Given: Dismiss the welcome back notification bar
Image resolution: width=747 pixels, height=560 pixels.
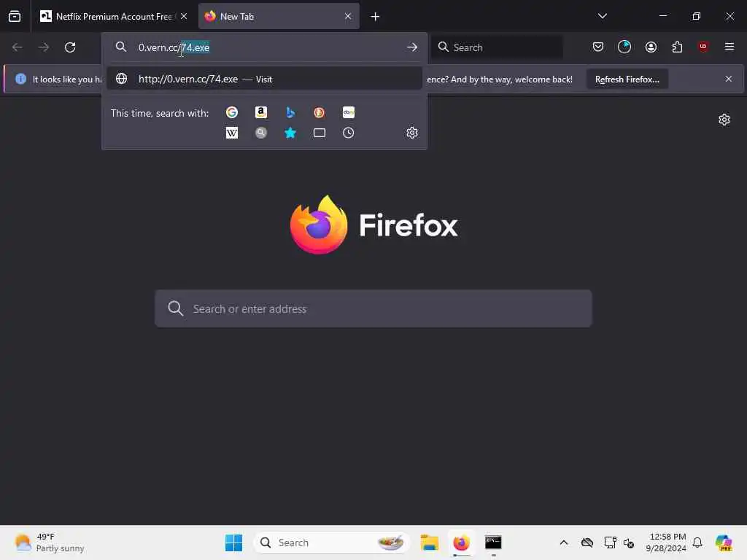Looking at the screenshot, I should coord(729,79).
